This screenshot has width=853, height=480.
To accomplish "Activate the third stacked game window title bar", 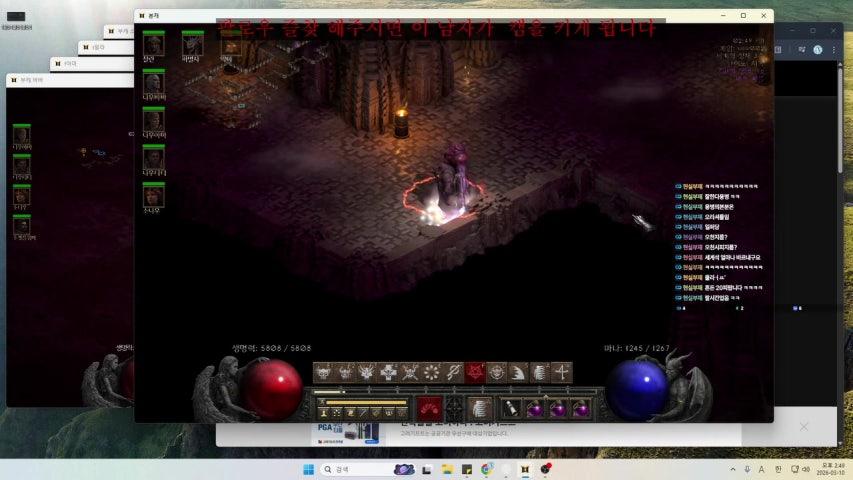I will click(106, 47).
